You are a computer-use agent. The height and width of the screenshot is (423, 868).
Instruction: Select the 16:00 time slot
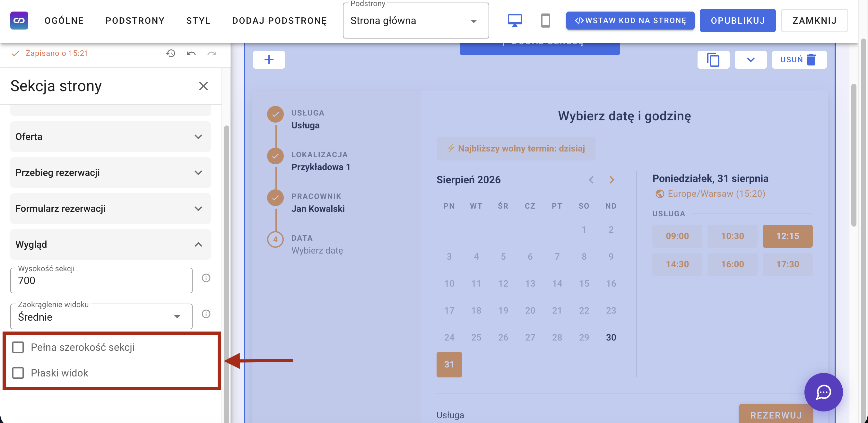733,264
